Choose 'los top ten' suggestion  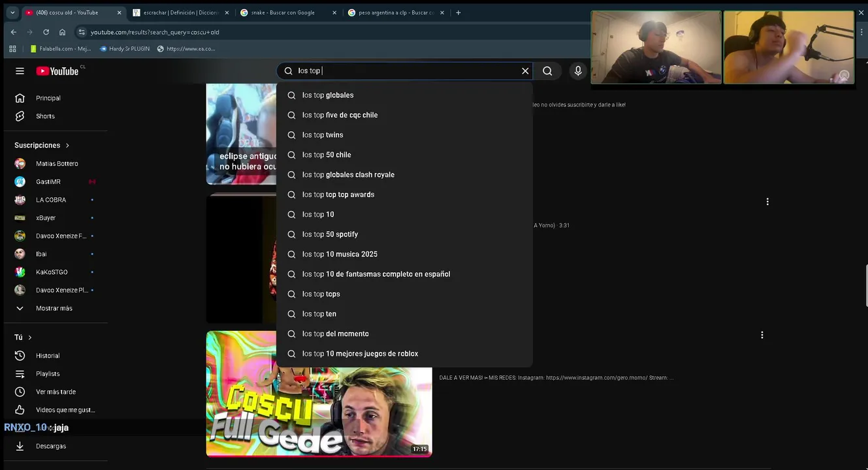(404, 314)
